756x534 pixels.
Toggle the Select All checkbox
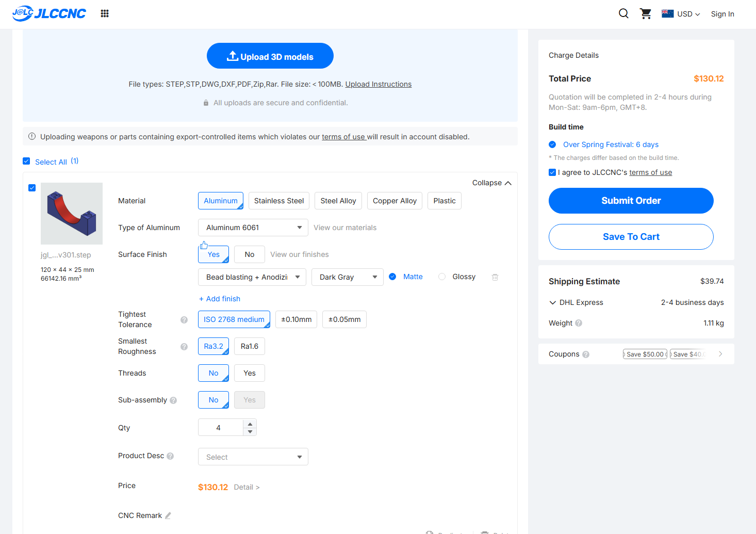pos(27,161)
